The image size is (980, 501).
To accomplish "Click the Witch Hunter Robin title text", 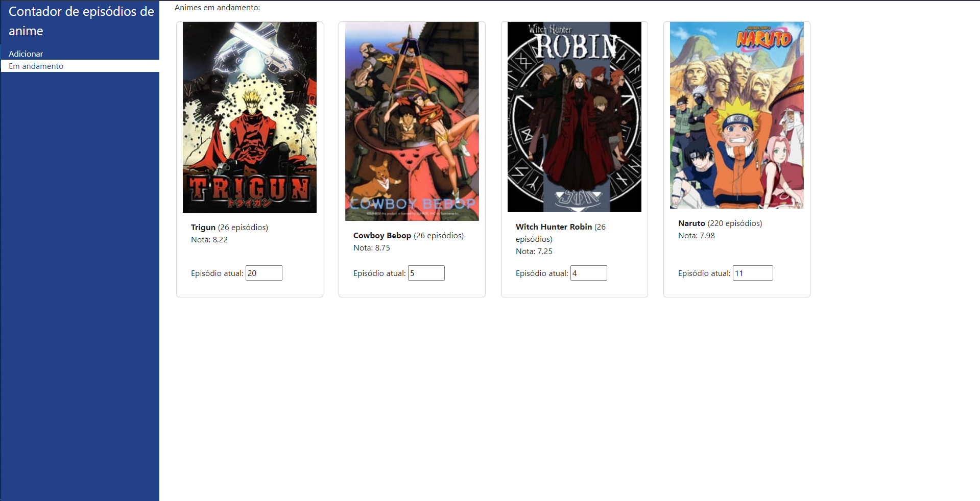I will click(554, 227).
